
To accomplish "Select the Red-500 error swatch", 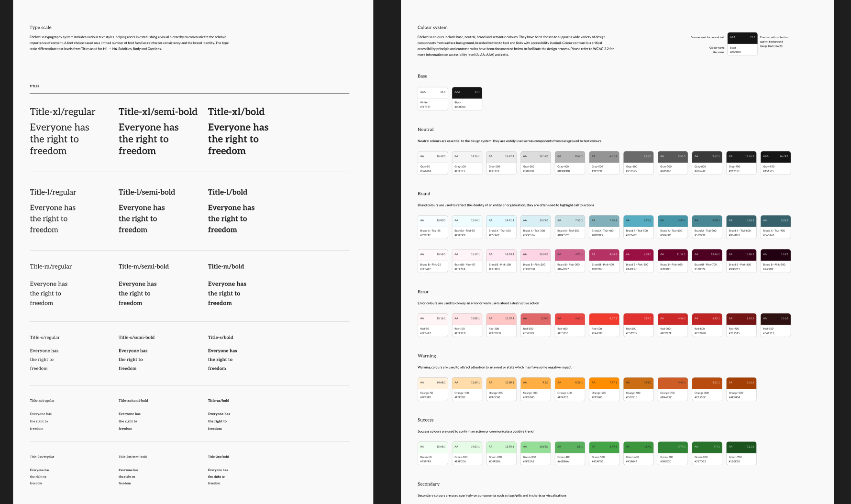I will pyautogui.click(x=604, y=325).
